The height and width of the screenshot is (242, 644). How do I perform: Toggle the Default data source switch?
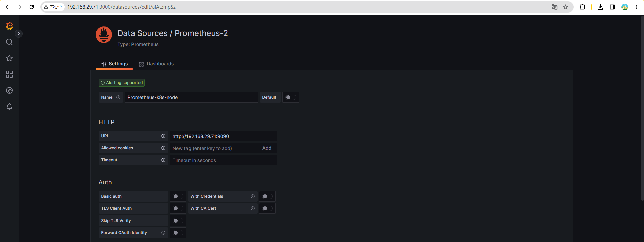(291, 97)
